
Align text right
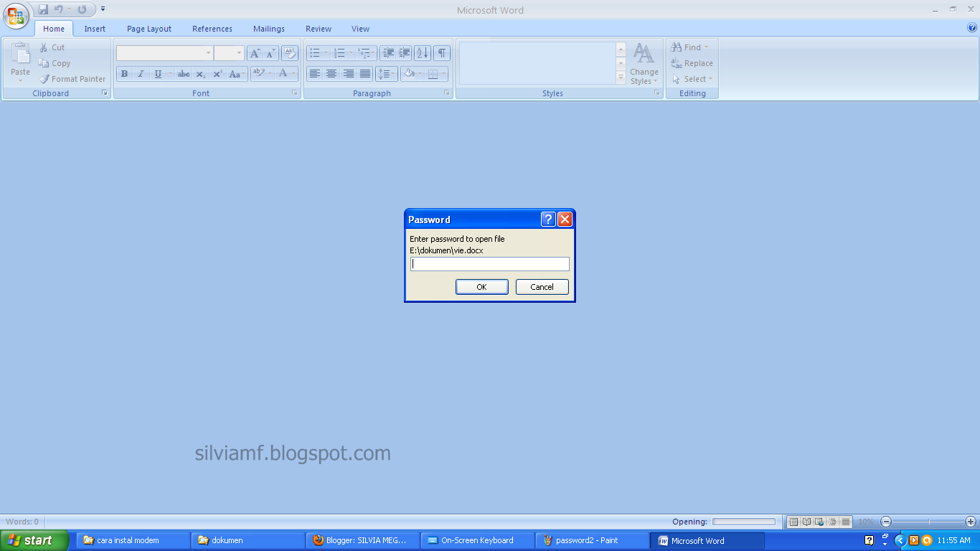(348, 74)
